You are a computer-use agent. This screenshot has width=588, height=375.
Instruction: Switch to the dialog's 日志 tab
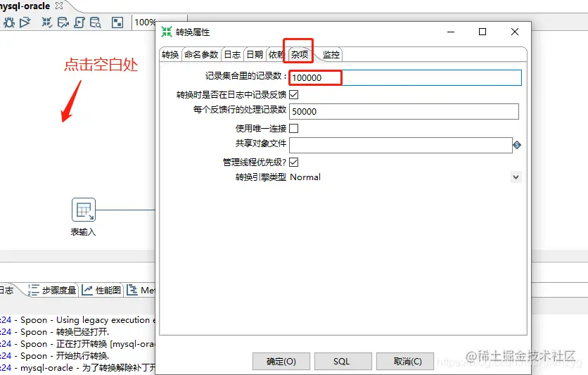232,55
